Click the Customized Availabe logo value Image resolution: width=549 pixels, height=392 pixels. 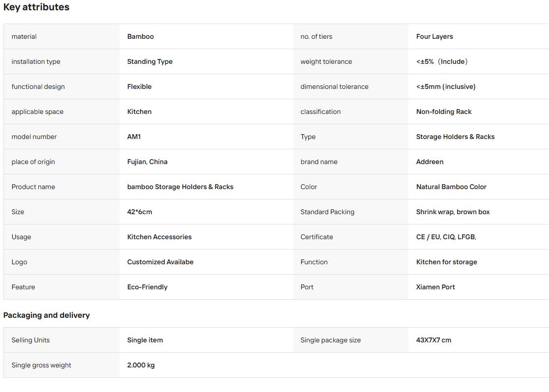tap(160, 262)
